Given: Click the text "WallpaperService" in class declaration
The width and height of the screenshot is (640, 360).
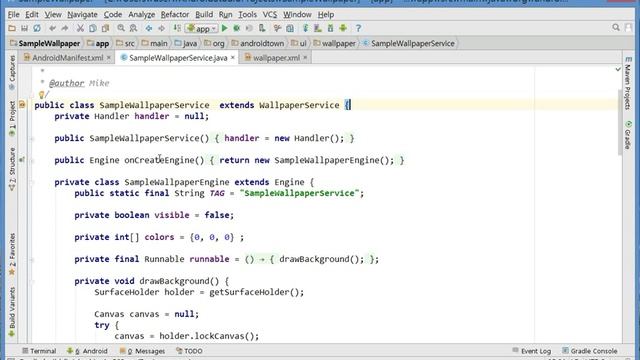Looking at the screenshot, I should click(299, 105).
